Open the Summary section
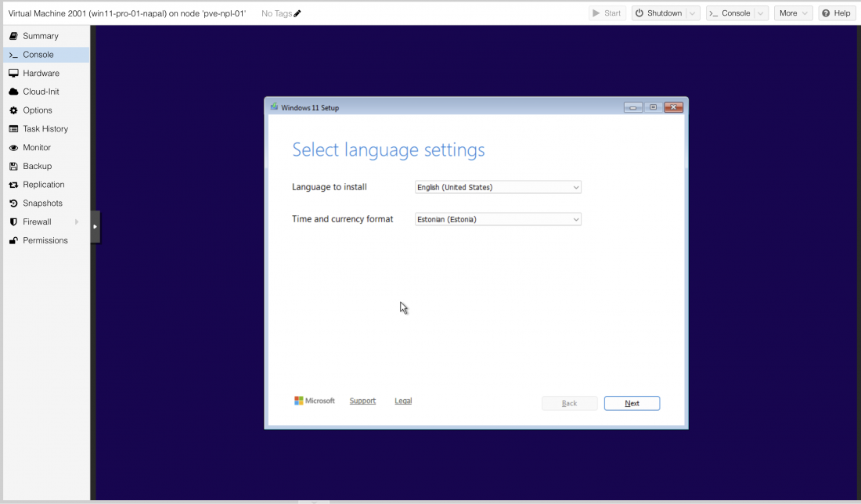Screen dimensions: 861x504 (46, 36)
